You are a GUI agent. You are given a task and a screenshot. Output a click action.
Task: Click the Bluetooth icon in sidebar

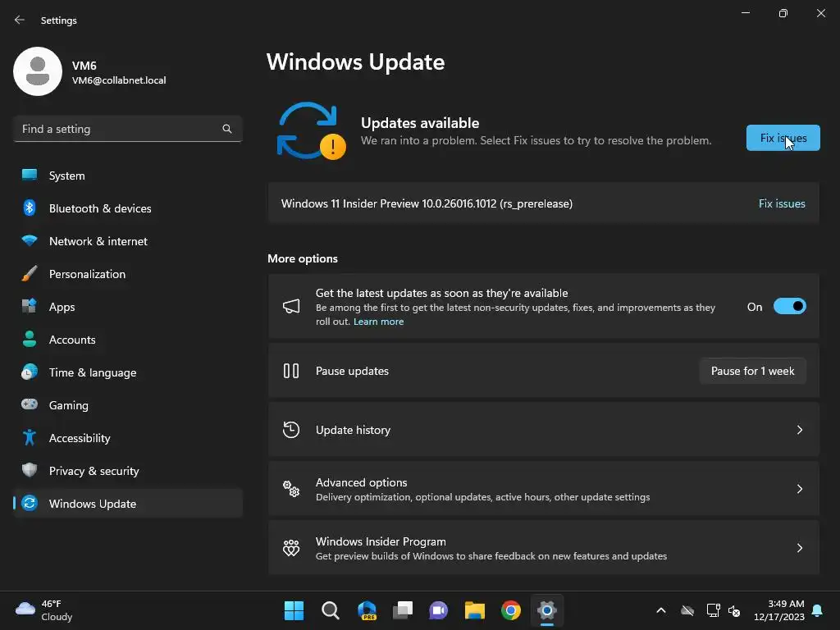pos(30,208)
